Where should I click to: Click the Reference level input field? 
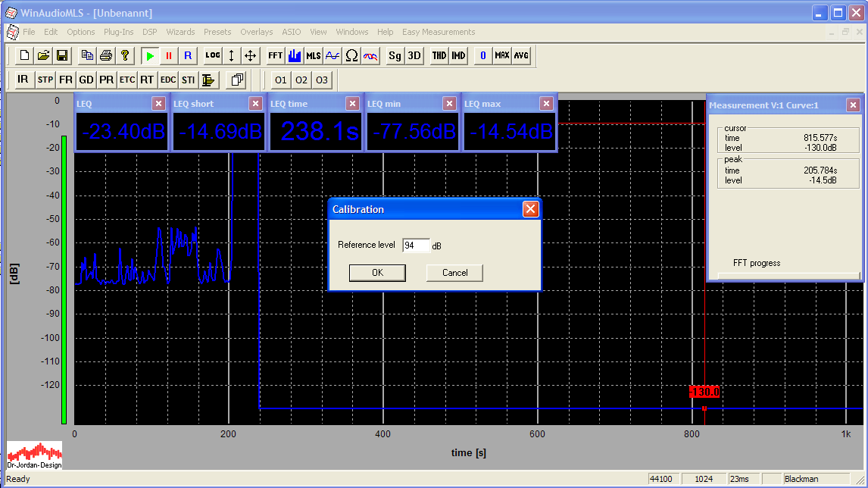pyautogui.click(x=415, y=246)
